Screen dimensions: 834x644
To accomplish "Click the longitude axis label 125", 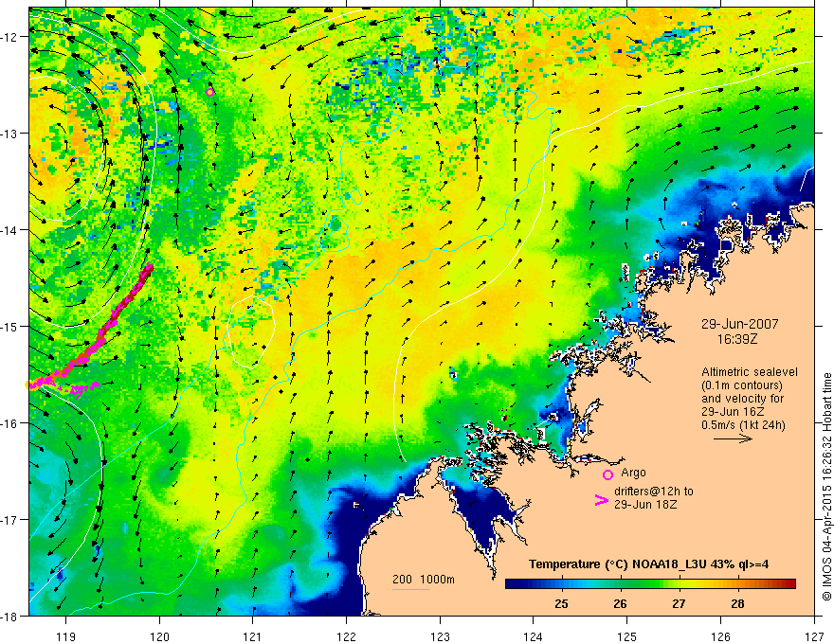I will (x=626, y=636).
